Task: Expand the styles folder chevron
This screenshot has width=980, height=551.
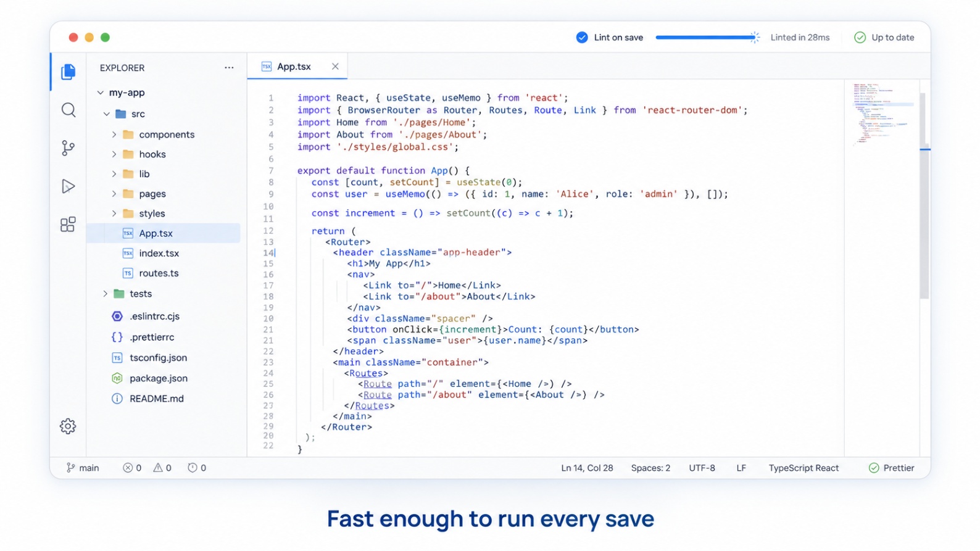Action: coord(114,213)
